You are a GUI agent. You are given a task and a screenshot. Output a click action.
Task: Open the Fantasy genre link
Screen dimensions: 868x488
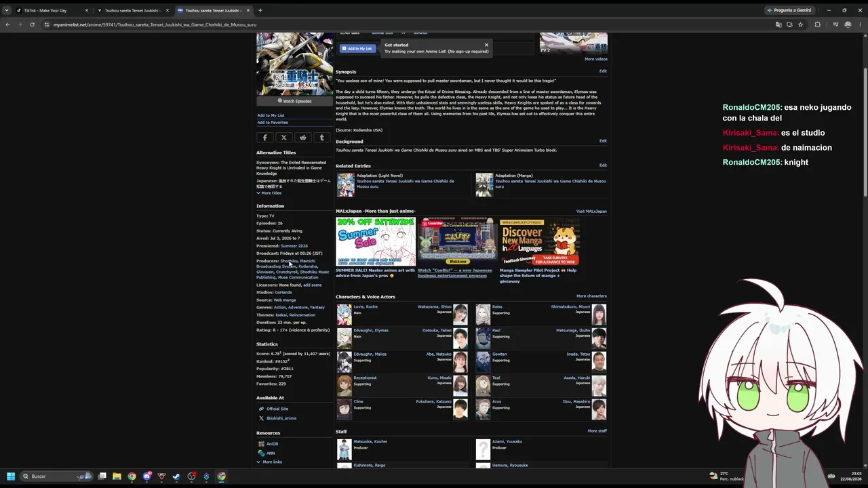click(317, 307)
